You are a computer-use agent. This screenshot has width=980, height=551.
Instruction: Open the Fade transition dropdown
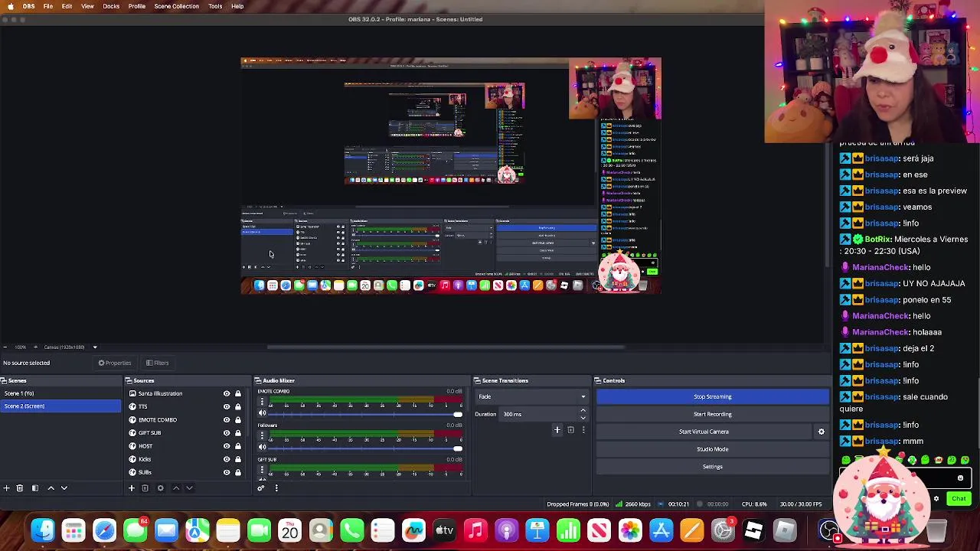pos(532,396)
